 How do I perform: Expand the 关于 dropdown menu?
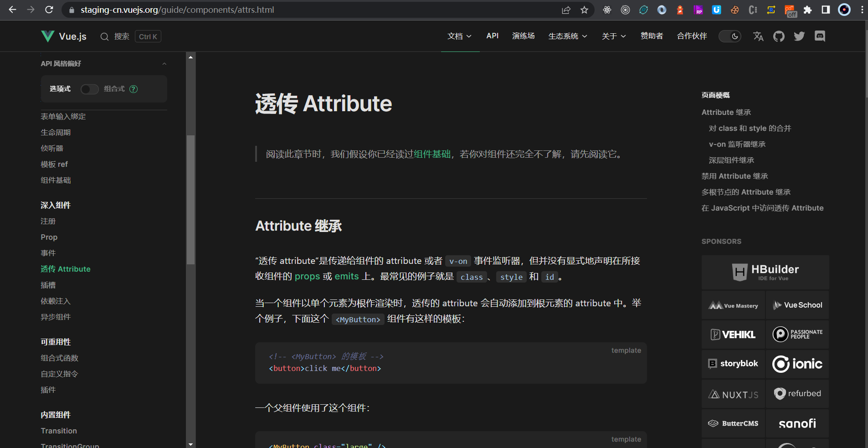[614, 36]
